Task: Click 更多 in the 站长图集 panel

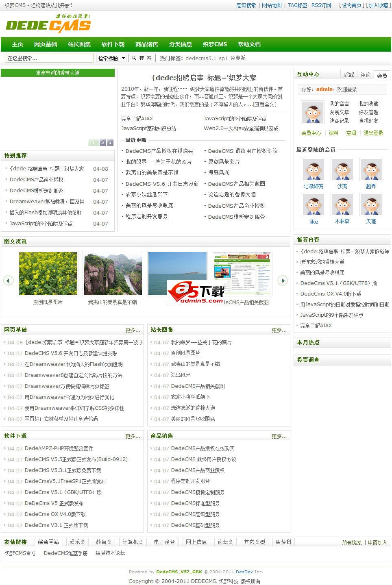Action: coord(279,330)
